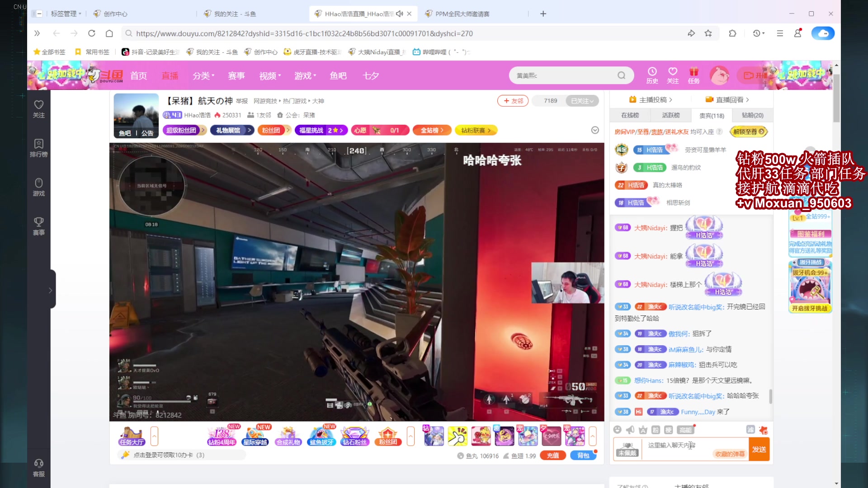This screenshot has height=488, width=868.
Task: Expand the sidebar with the left edge arrow
Action: [51, 290]
